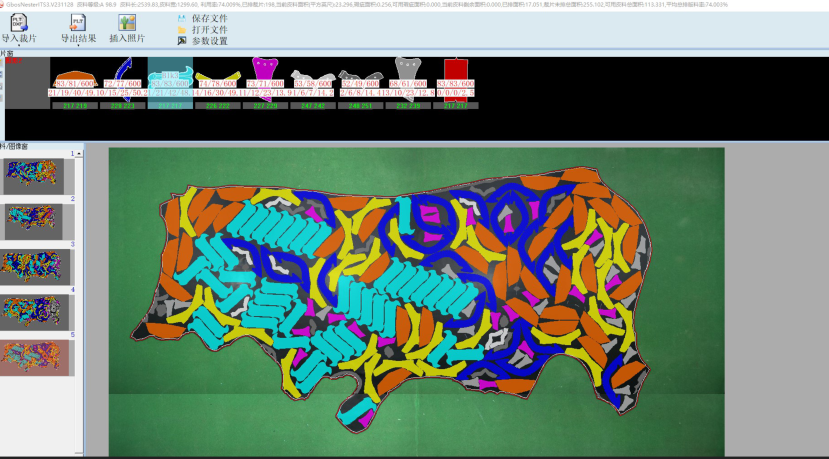The image size is (829, 459).
Task: Click the 导出结果 export result icon
Action: [x=76, y=22]
